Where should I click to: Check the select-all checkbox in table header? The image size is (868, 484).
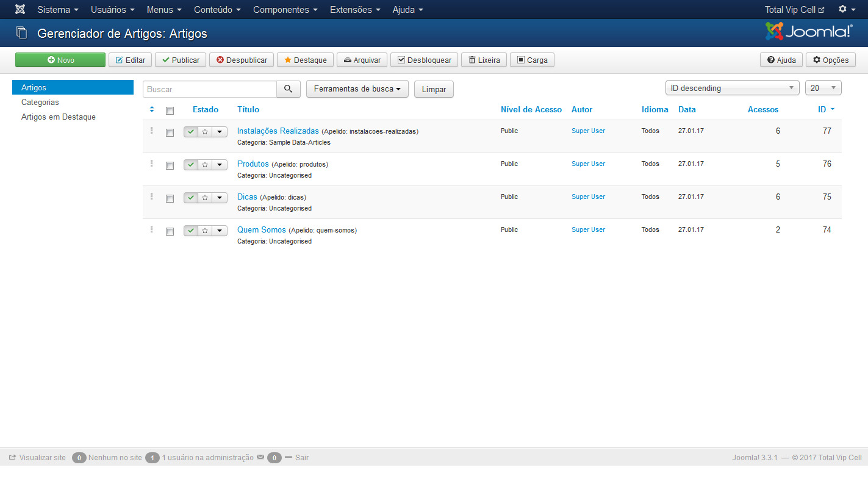tap(170, 110)
